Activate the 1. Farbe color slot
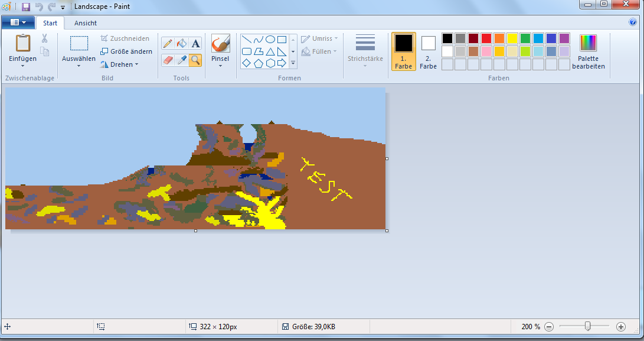Viewport: 644px width, 341px height. click(404, 51)
